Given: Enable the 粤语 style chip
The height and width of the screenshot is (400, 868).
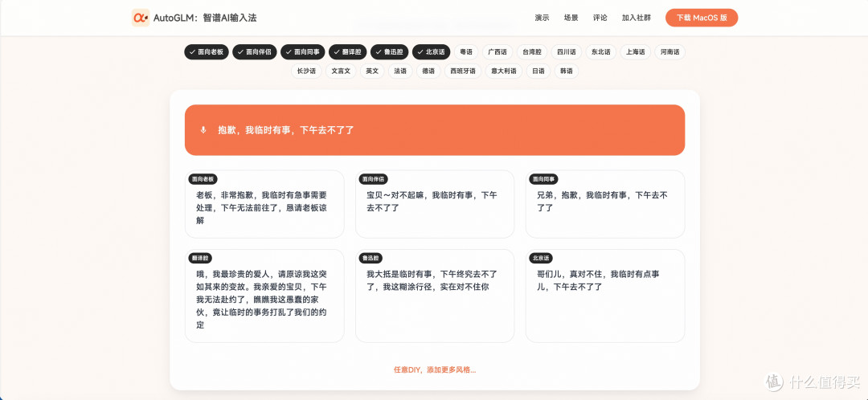Looking at the screenshot, I should tap(466, 52).
